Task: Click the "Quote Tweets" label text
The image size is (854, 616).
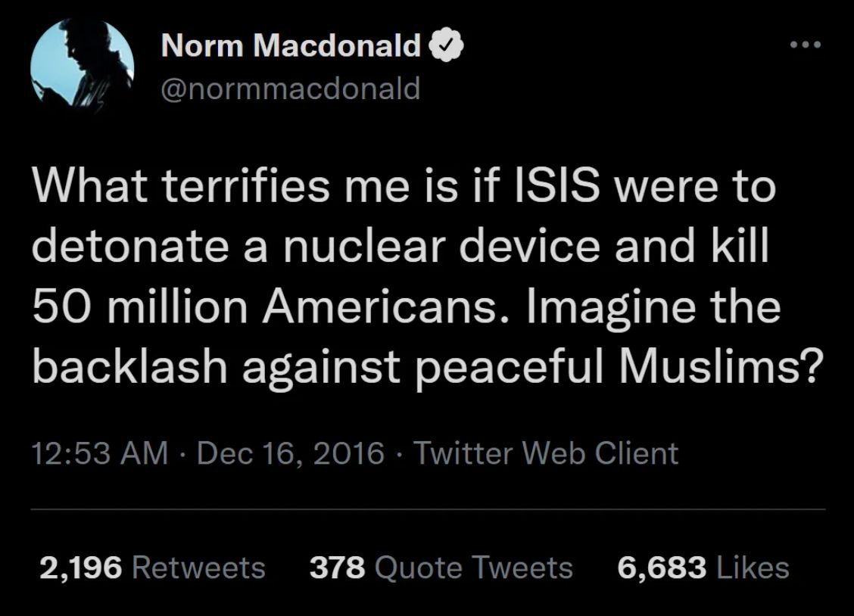Action: click(x=474, y=567)
